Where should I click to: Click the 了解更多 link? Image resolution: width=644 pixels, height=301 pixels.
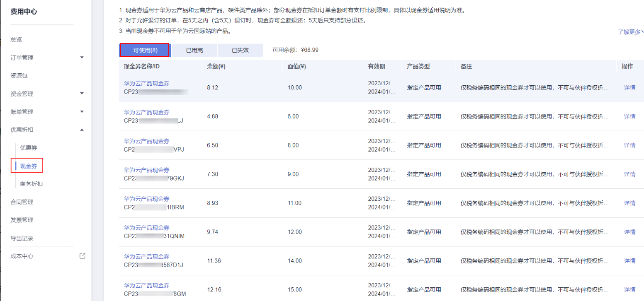[629, 31]
